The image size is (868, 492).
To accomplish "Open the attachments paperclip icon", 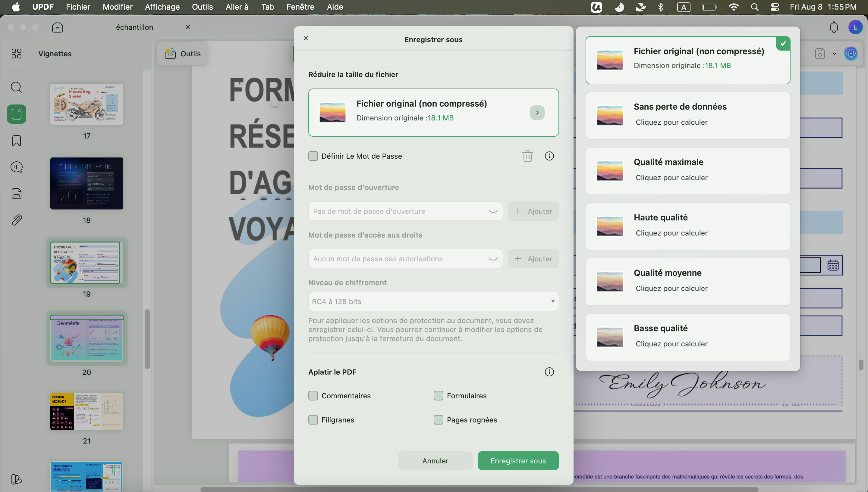I will click(x=16, y=220).
